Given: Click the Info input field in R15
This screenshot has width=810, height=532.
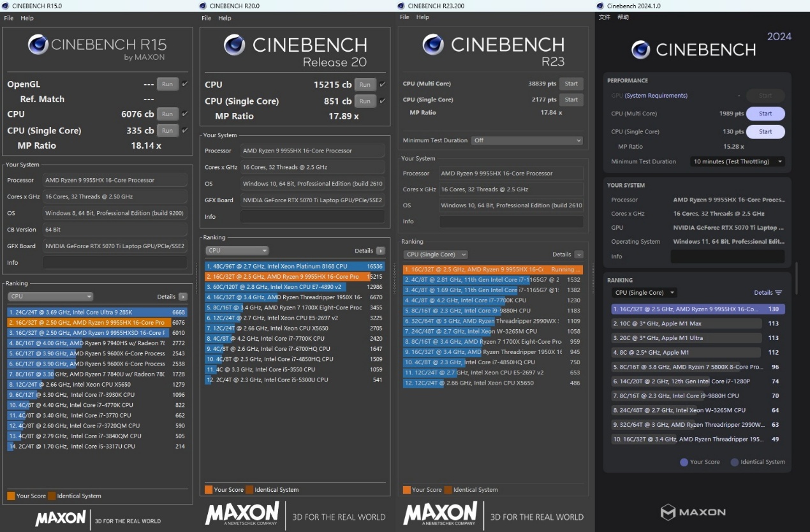Looking at the screenshot, I should pyautogui.click(x=115, y=262).
